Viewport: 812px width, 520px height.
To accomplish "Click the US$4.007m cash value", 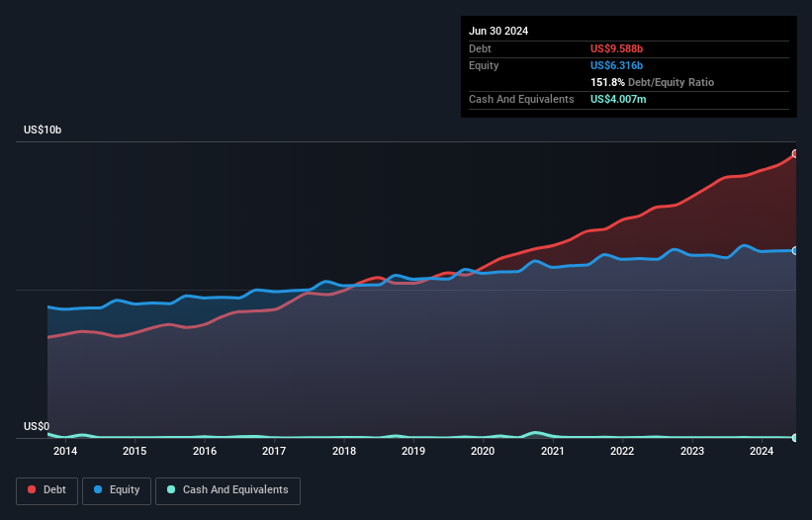I will [618, 99].
